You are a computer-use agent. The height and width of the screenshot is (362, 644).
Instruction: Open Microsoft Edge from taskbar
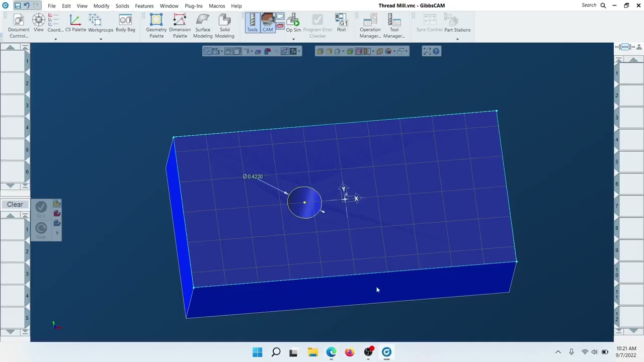coord(331,352)
